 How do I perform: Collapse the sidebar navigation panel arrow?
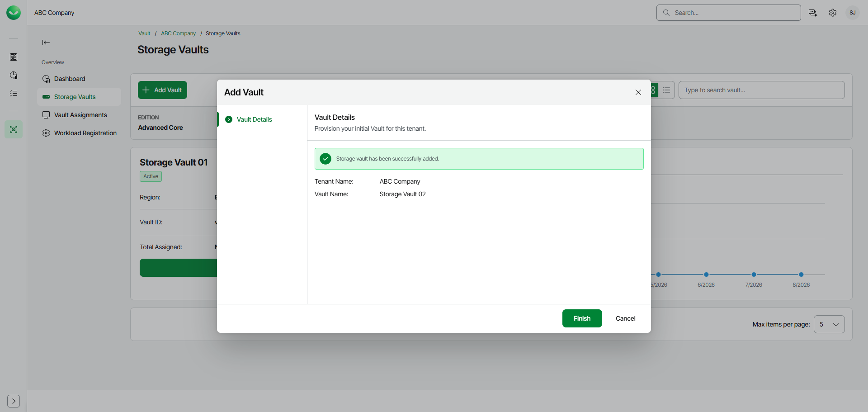(46, 43)
